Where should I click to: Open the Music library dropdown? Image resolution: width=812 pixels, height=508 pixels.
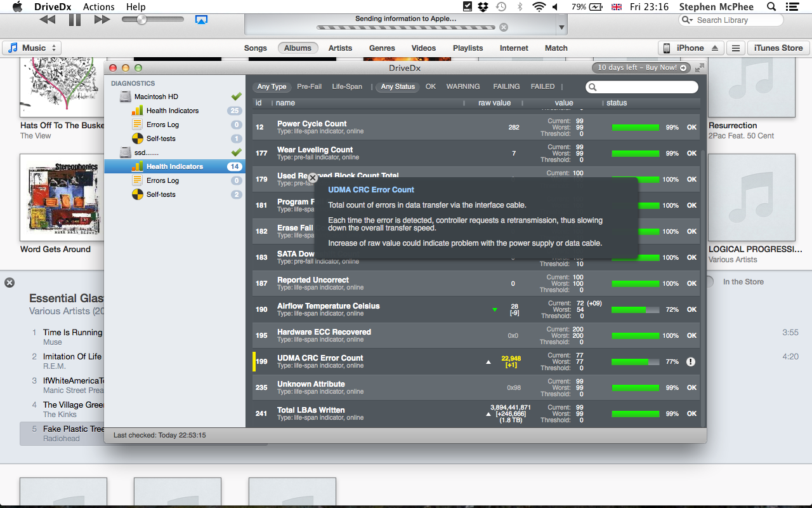coord(32,48)
